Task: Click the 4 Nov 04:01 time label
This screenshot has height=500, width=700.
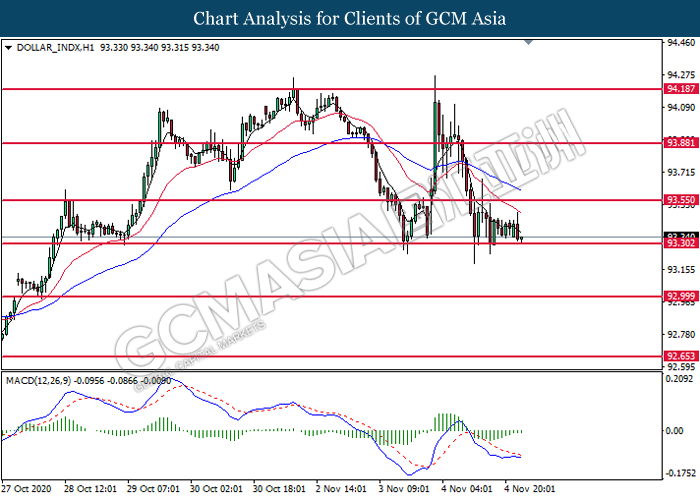Action: [467, 489]
